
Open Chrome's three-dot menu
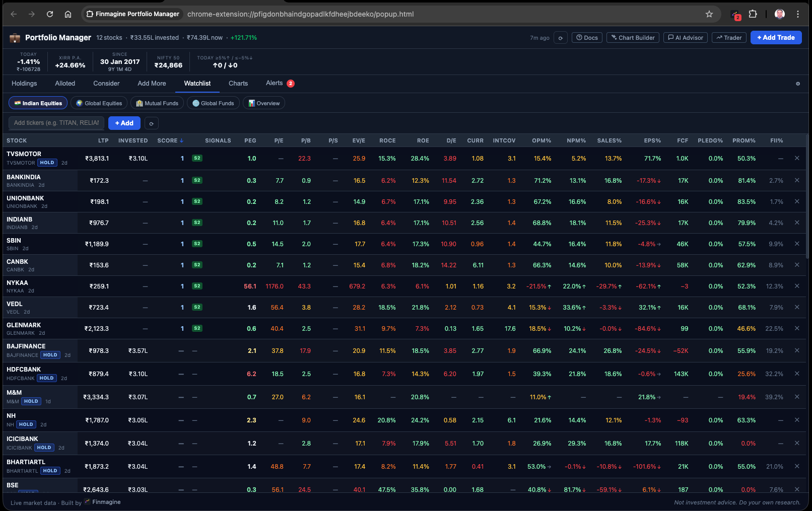tap(798, 14)
